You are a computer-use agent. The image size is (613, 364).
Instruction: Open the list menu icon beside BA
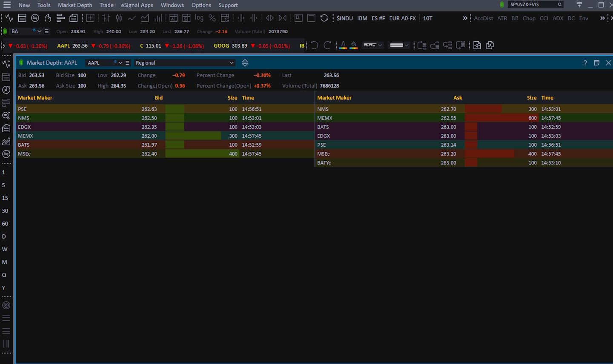point(47,31)
